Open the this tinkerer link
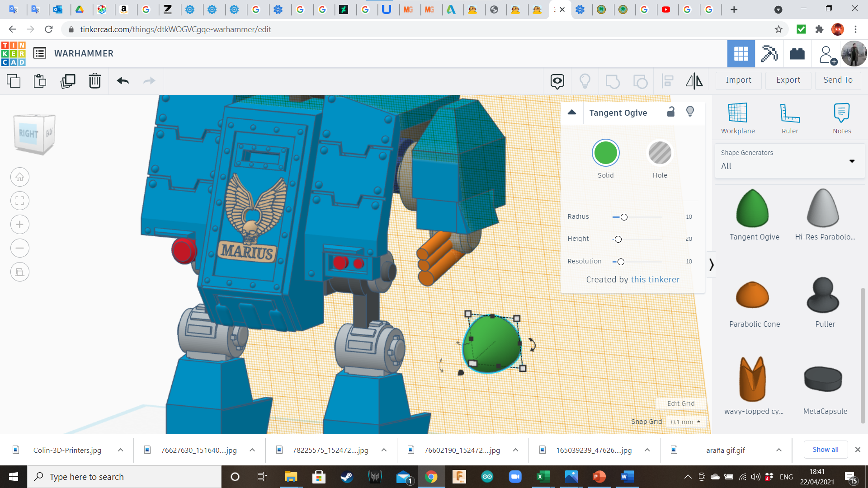 pyautogui.click(x=655, y=280)
